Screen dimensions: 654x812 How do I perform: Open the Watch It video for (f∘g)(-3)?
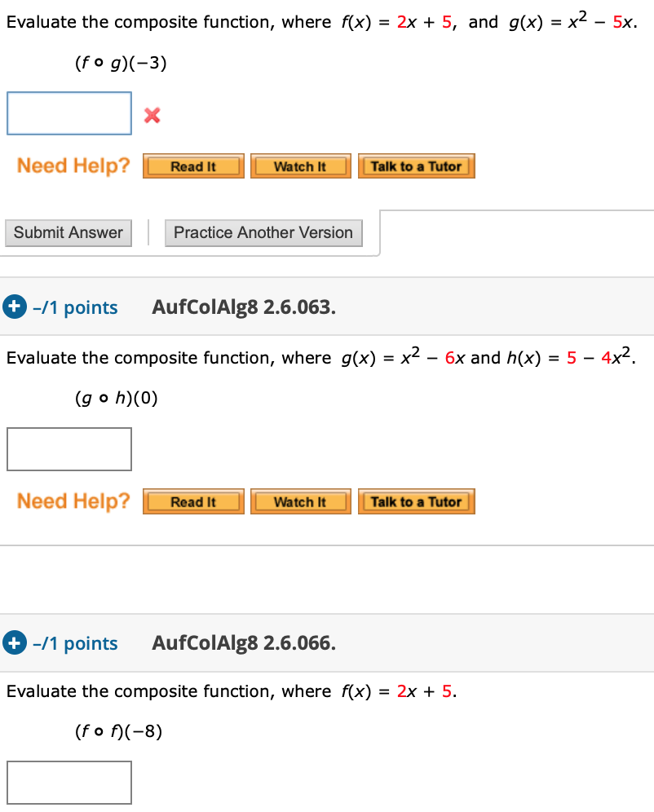(x=300, y=165)
